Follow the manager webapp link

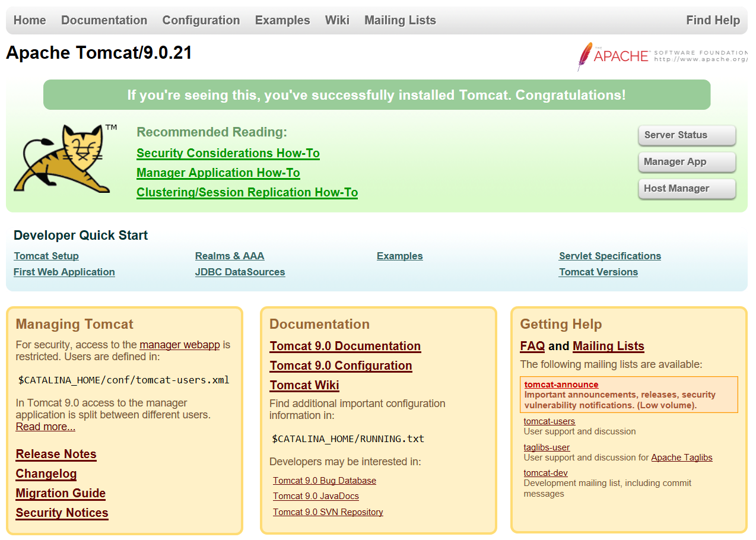pos(180,345)
